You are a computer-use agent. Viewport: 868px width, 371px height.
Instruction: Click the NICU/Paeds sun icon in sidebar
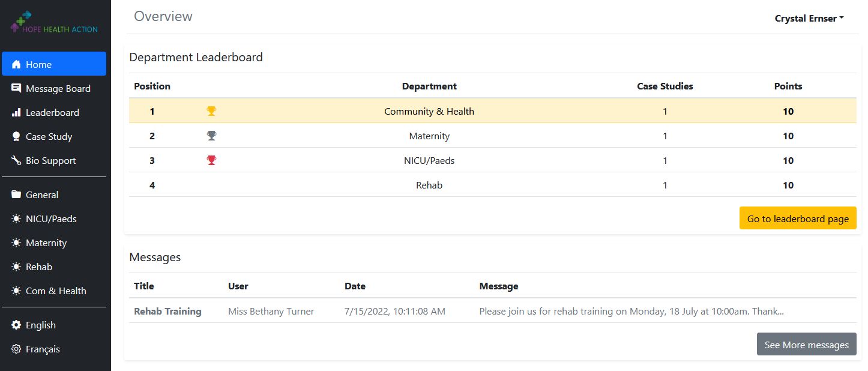tap(16, 219)
